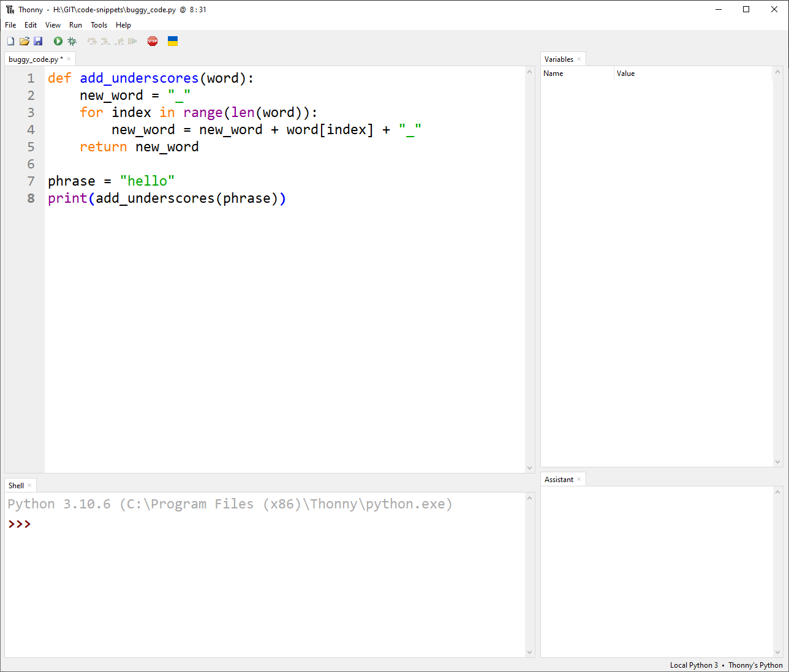
Task: Click Shell panel scroll-up arrow
Action: (530, 498)
